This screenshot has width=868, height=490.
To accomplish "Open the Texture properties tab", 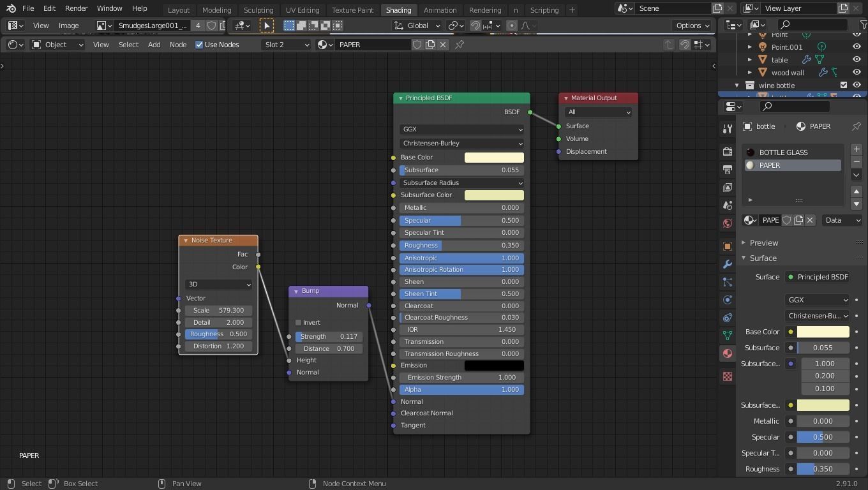I will pyautogui.click(x=728, y=376).
